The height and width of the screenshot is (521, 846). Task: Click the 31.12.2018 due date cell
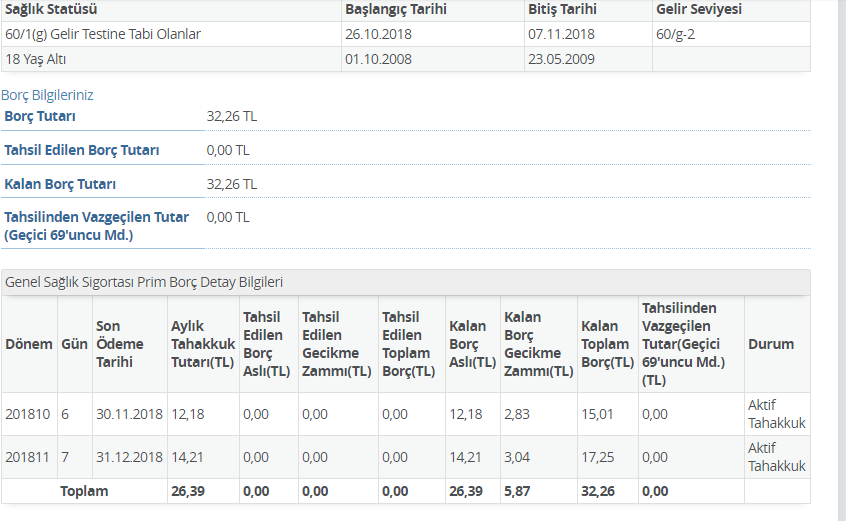129,457
